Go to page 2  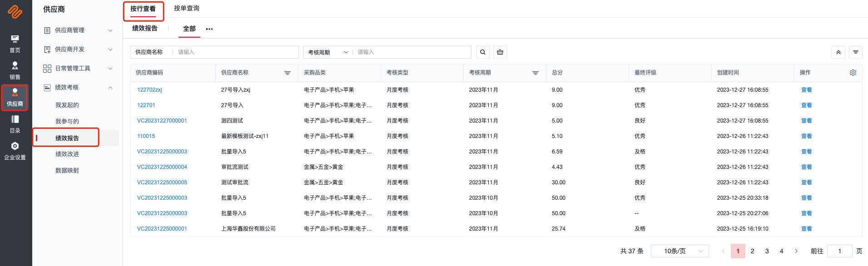(x=753, y=251)
